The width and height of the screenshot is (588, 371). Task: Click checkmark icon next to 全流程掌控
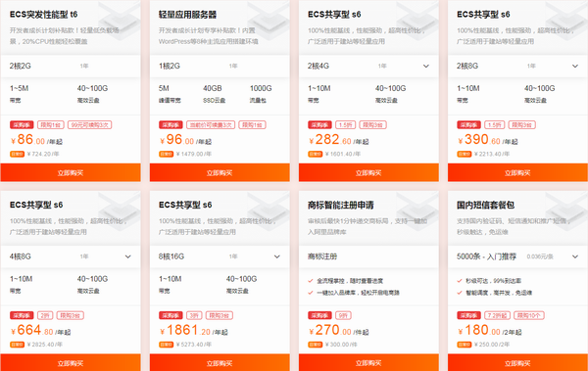point(311,280)
